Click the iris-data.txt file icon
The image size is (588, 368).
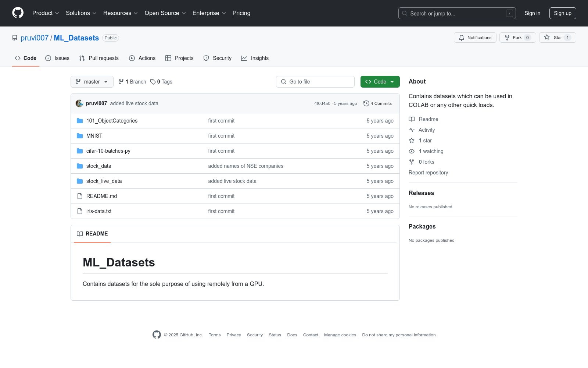[x=80, y=211]
